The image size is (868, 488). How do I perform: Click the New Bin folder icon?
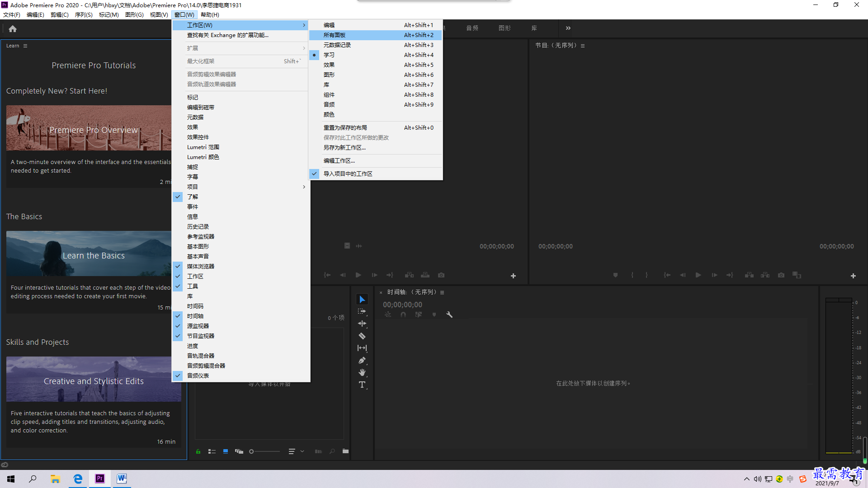coord(345,451)
